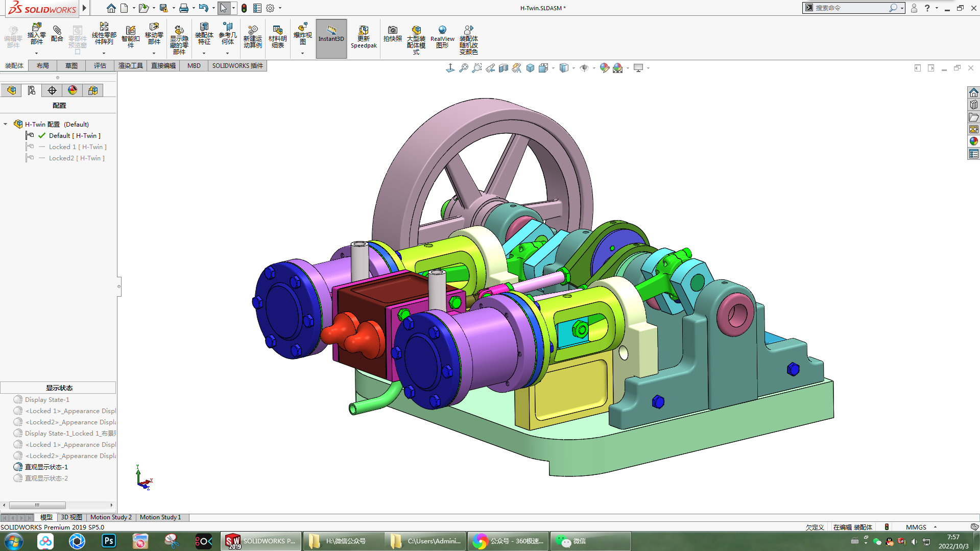Open FeatureManager design tree tab
This screenshot has height=551, width=980.
(x=11, y=90)
